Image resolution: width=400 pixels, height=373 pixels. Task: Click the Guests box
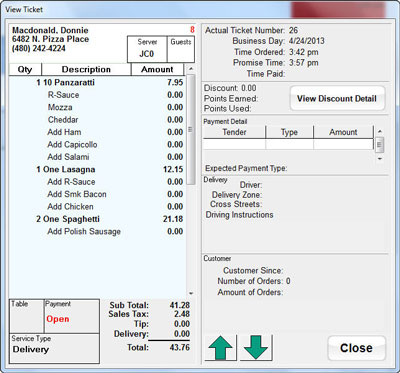pos(181,49)
